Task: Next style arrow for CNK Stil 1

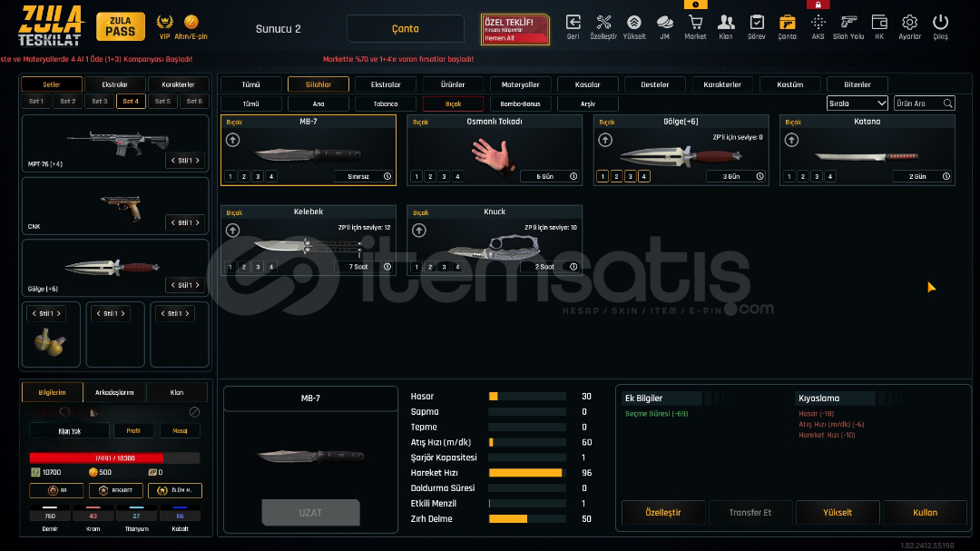Action: coord(198,222)
